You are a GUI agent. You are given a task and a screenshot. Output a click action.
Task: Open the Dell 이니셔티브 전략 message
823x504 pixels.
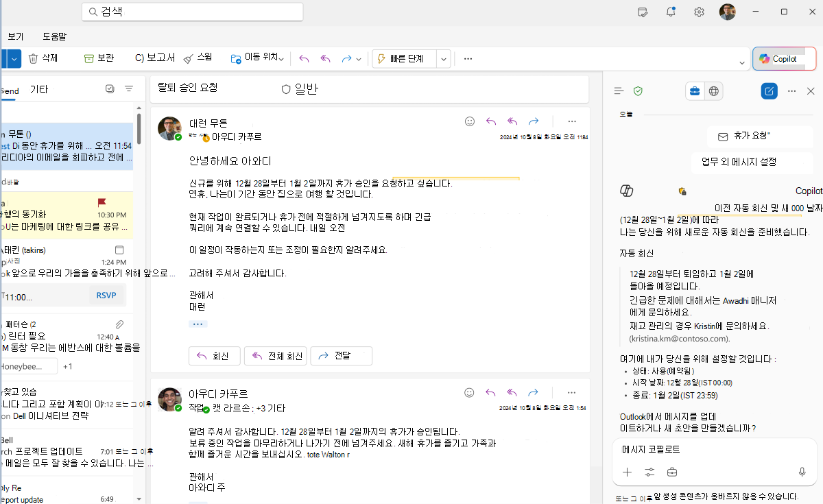click(67, 405)
